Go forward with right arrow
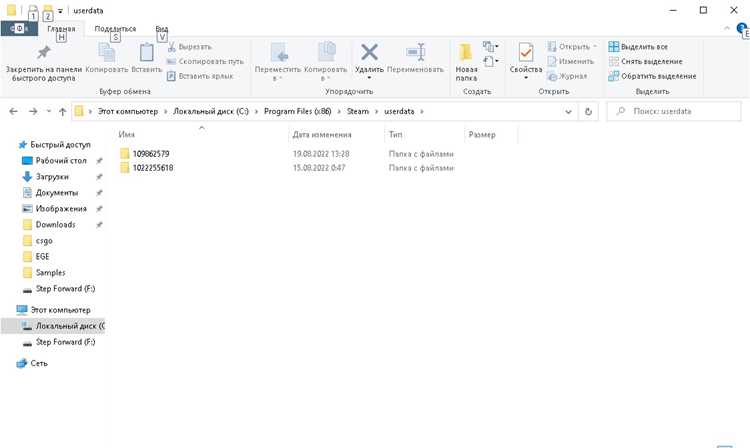 [x=33, y=111]
